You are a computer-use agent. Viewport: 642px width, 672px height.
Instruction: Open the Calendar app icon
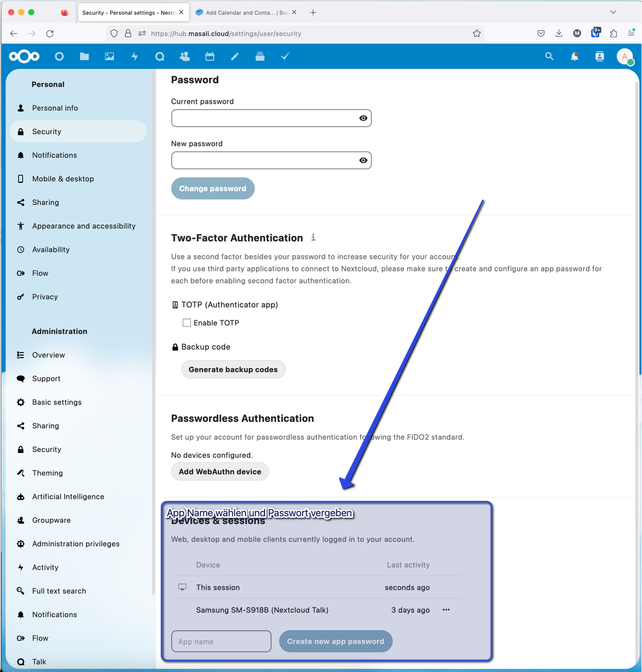210,57
